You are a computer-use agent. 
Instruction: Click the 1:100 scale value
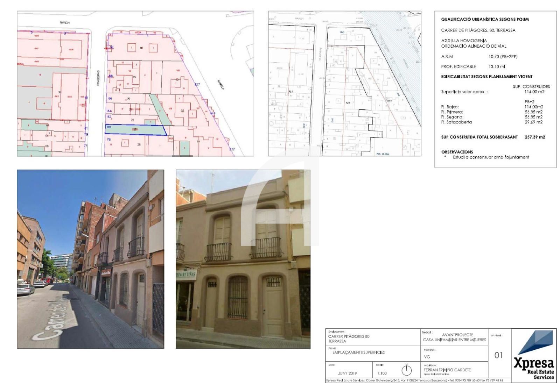[382, 373]
